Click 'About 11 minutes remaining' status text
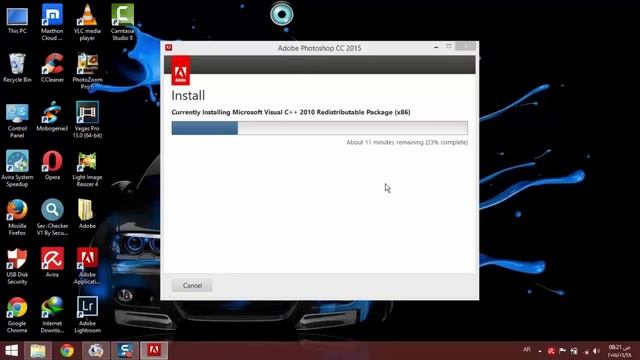 (x=407, y=142)
